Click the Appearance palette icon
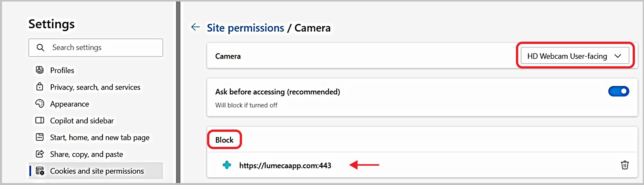Image resolution: width=644 pixels, height=185 pixels. pos(40,104)
